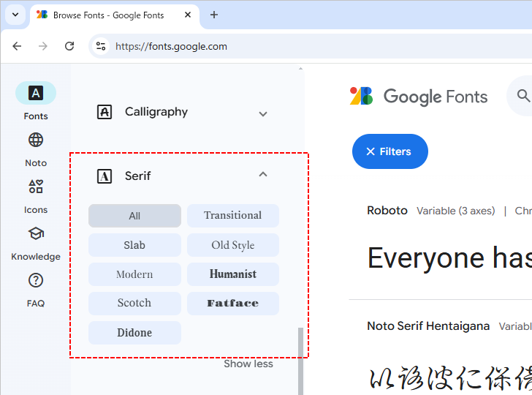
Task: Select the Didone serif filter chip
Action: 134,333
